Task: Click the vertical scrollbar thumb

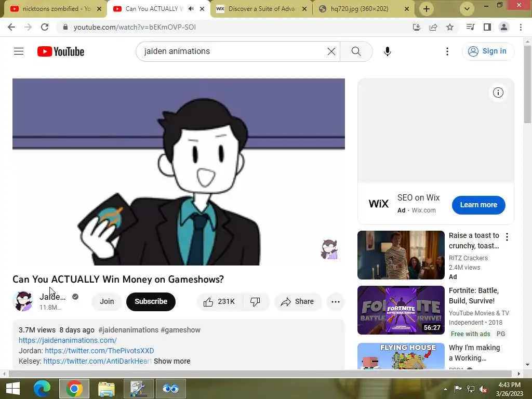Action: coord(527,84)
